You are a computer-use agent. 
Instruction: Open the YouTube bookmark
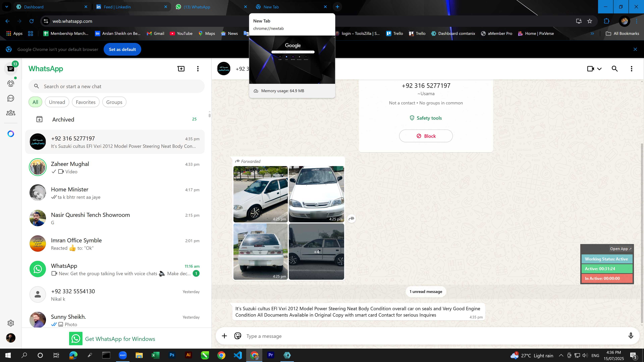[181, 34]
